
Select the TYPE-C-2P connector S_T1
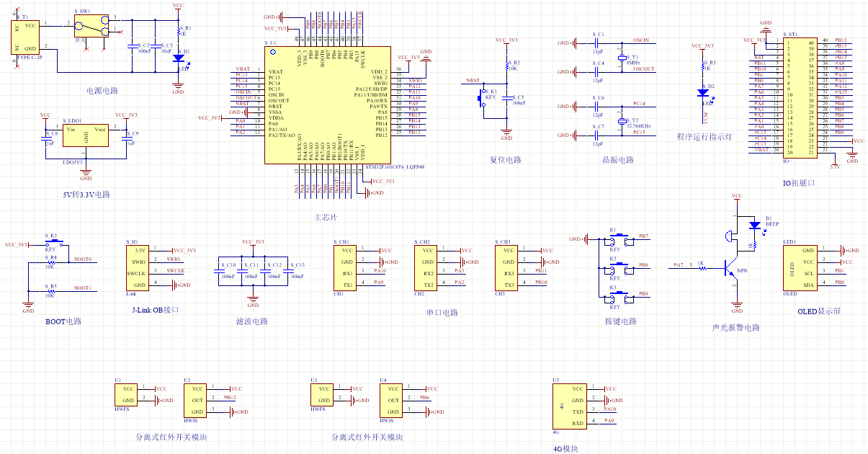[27, 37]
